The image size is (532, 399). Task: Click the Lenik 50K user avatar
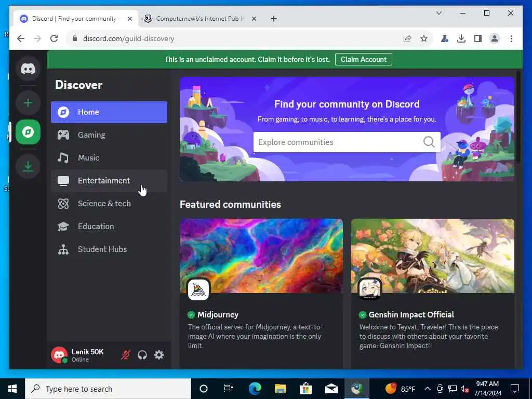pyautogui.click(x=59, y=355)
